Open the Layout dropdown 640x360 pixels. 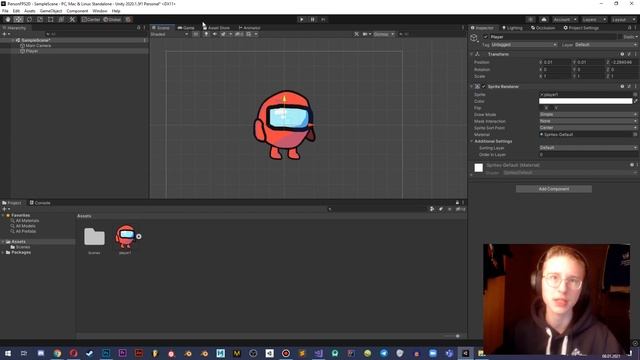[623, 20]
